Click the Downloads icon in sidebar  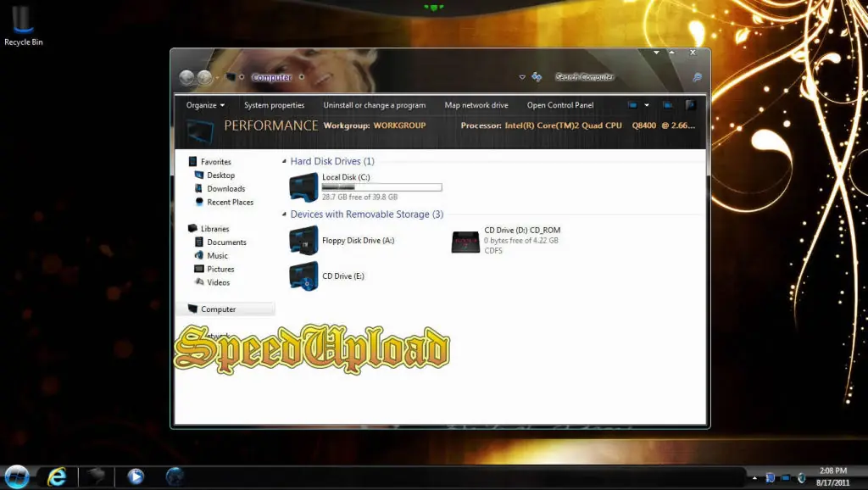[198, 188]
